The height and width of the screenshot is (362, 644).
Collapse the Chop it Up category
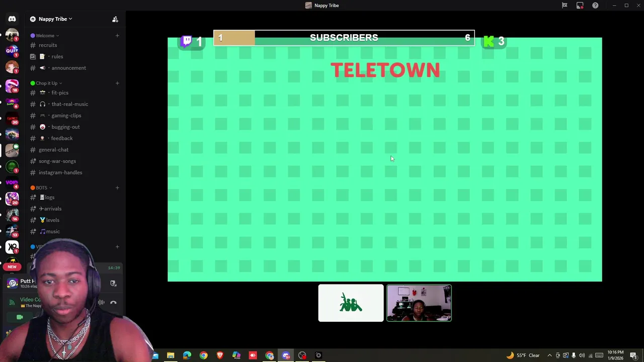[46, 83]
